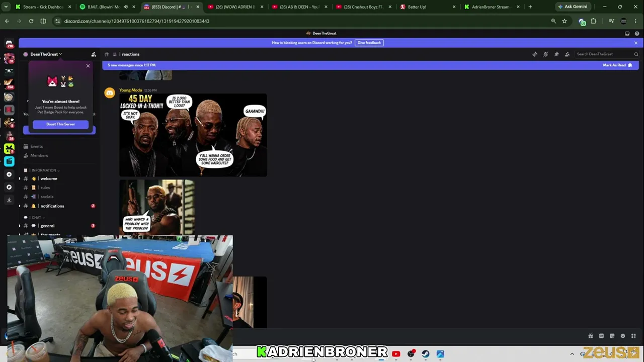Screen dimensions: 644x362
Task: Open Chrome media control icon
Action: point(611,21)
